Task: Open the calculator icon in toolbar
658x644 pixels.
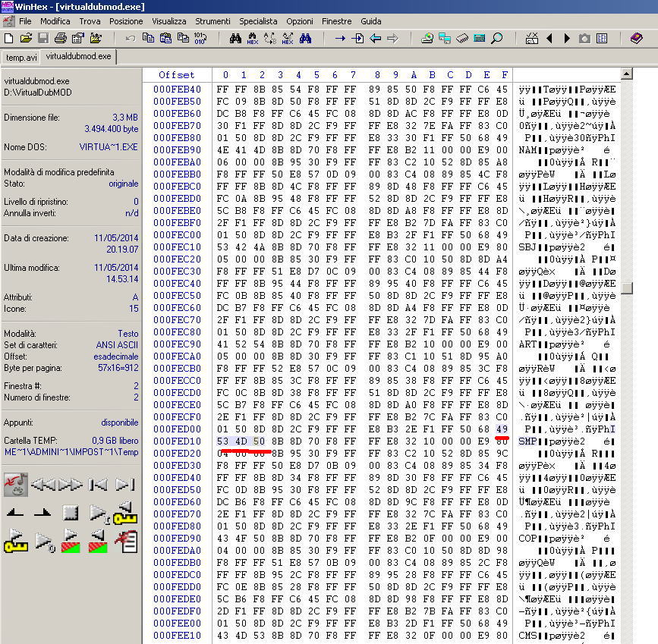Action: 480,38
